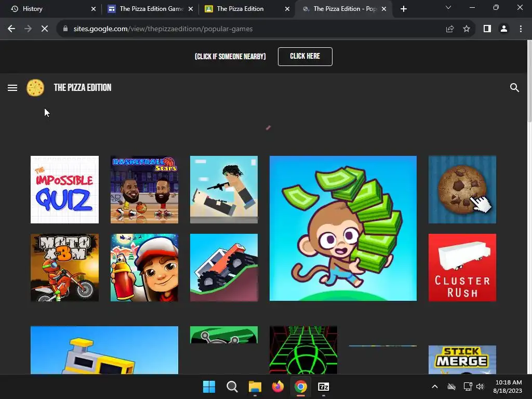Open tab search dropdown arrow
The width and height of the screenshot is (532, 399).
(x=448, y=7)
